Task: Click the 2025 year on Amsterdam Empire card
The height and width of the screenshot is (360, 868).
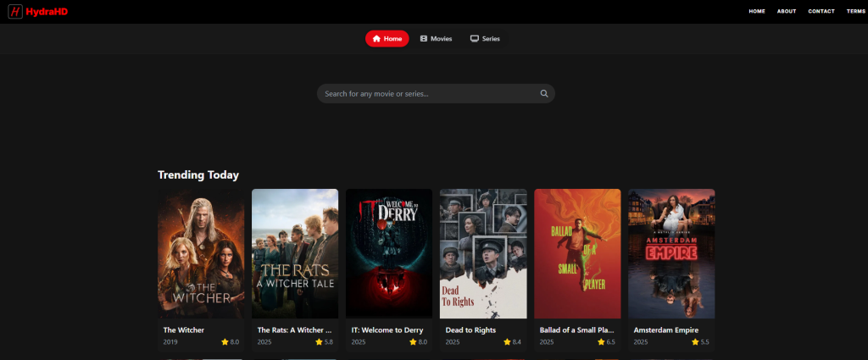Action: 641,342
